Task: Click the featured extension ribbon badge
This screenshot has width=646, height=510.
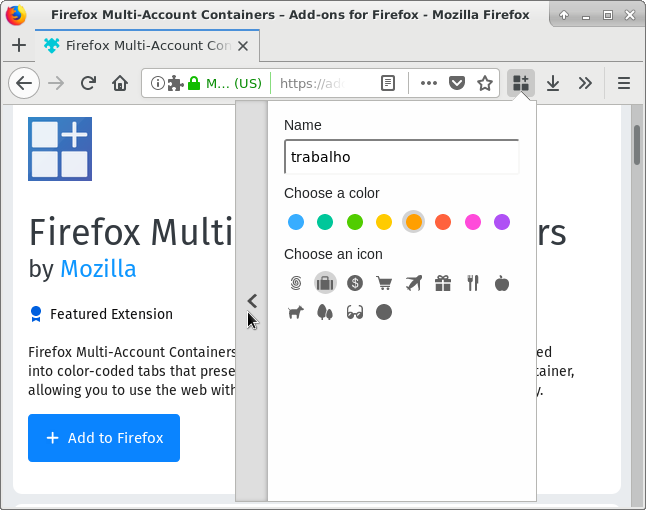Action: [36, 314]
